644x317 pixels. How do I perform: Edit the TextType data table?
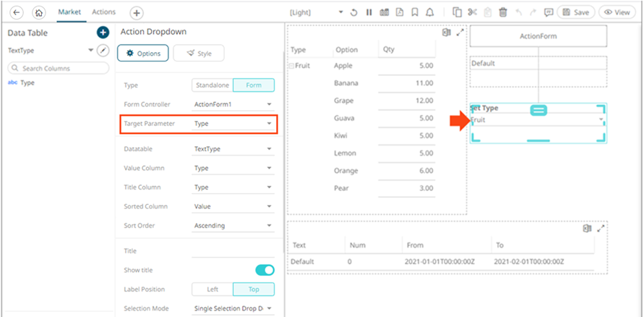point(103,51)
